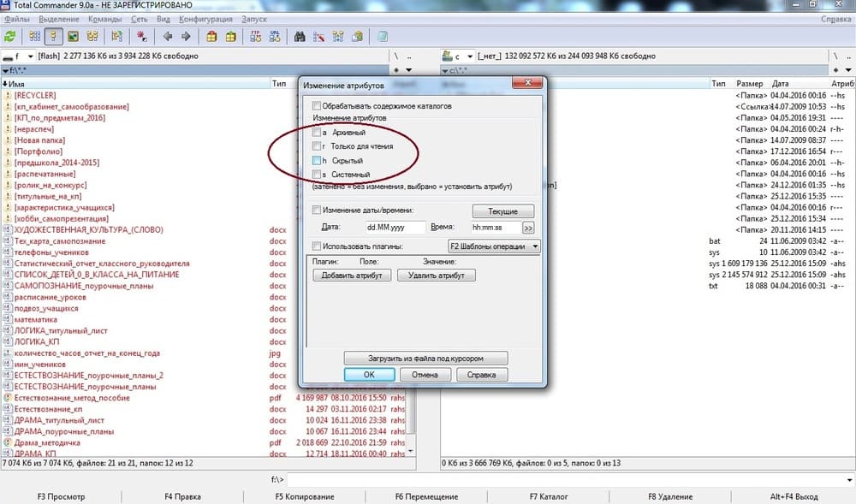Switch to brief file names view icon
The height and width of the screenshot is (504, 856).
[34, 37]
